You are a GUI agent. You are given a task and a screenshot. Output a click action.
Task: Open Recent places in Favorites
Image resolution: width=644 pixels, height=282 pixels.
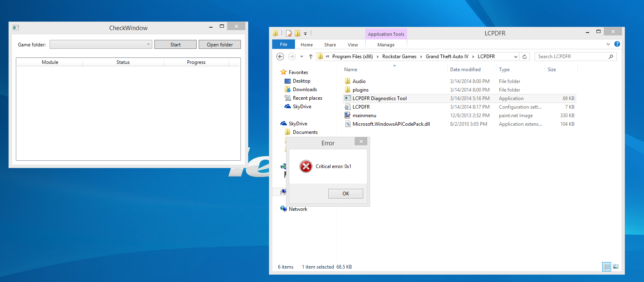pos(308,98)
